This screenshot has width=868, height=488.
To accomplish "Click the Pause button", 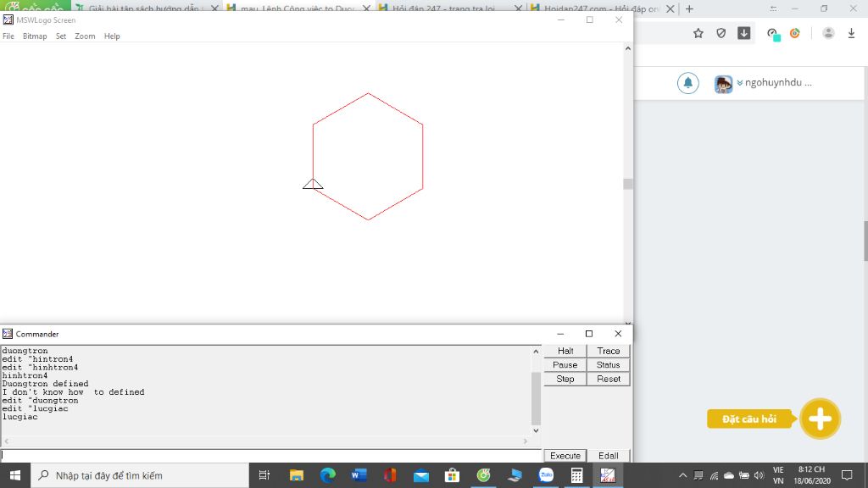I will [565, 364].
